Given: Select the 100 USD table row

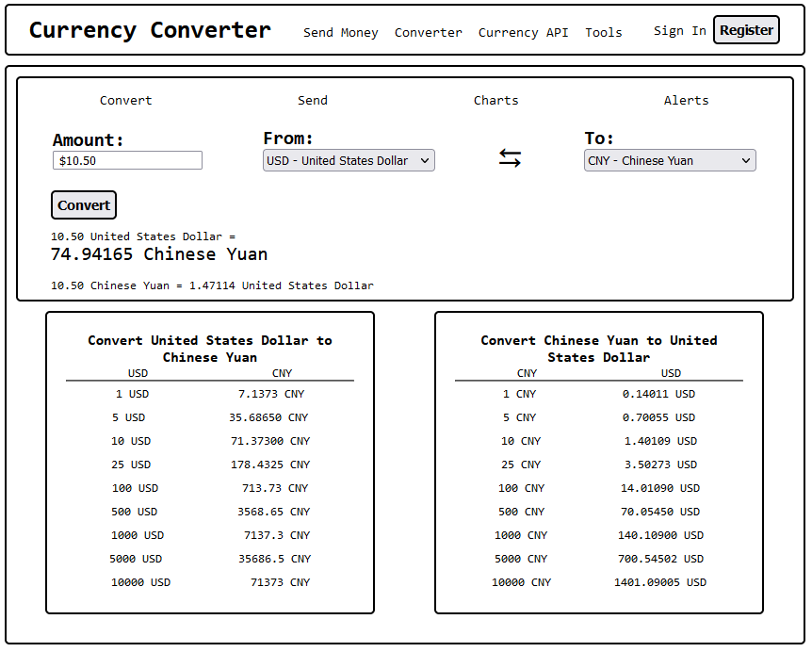Looking at the screenshot, I should click(x=209, y=488).
